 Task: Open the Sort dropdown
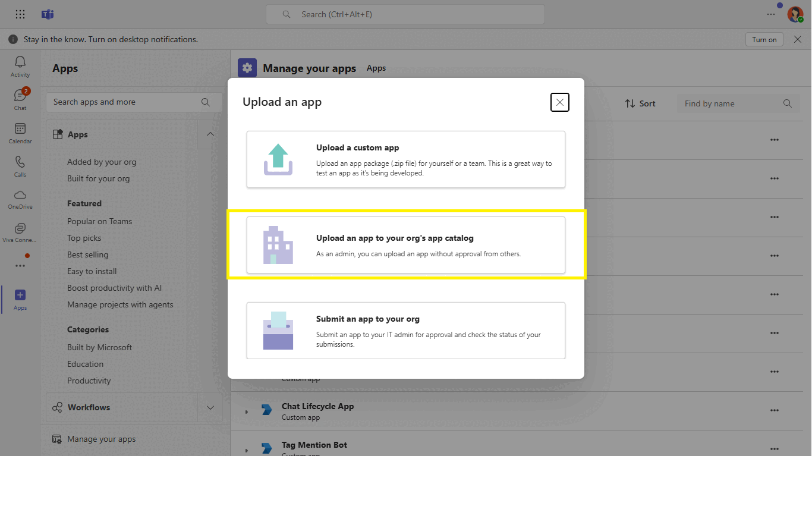640,103
